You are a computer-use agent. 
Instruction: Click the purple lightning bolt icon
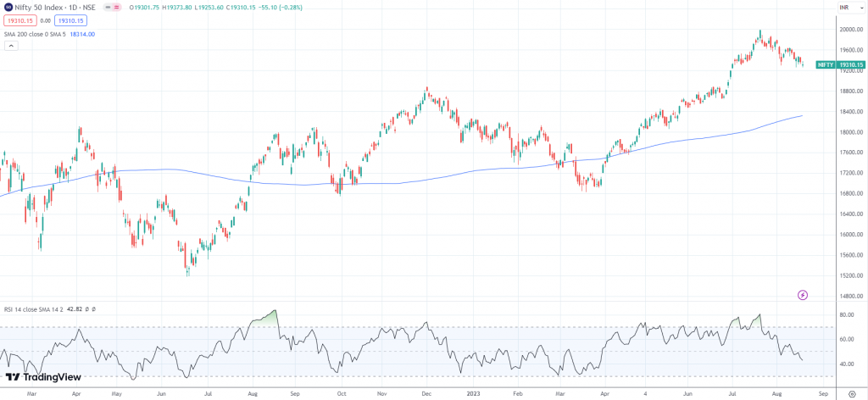[803, 295]
